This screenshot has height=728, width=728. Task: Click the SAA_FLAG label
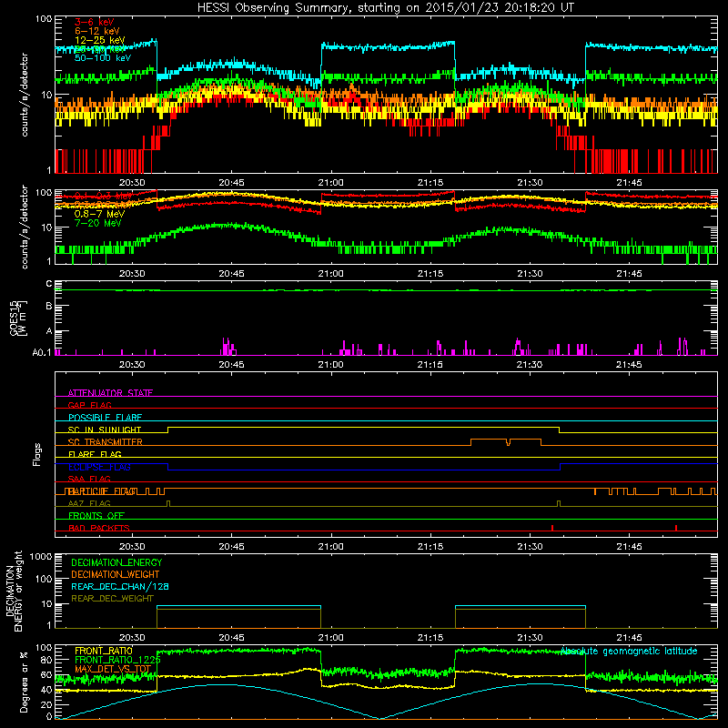point(89,479)
